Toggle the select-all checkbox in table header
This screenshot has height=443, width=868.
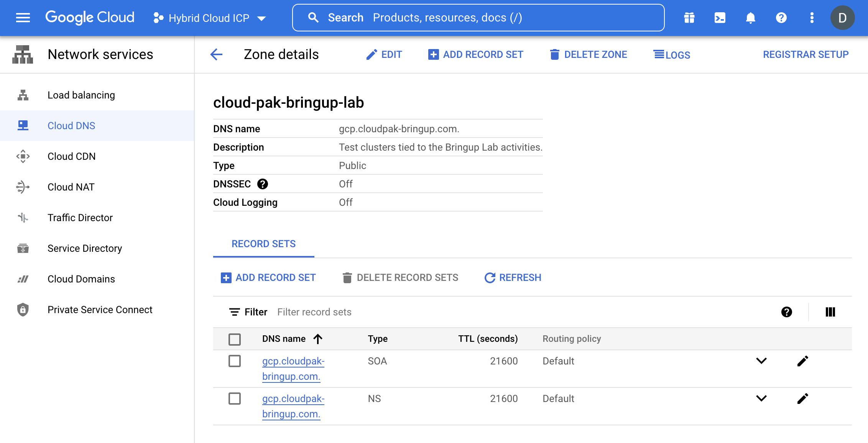(235, 339)
